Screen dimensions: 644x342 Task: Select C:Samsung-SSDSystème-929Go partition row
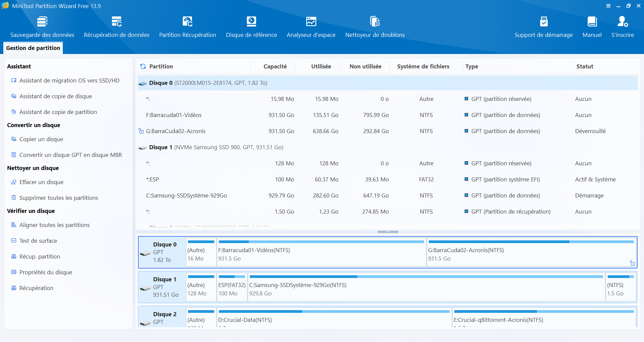(388, 195)
